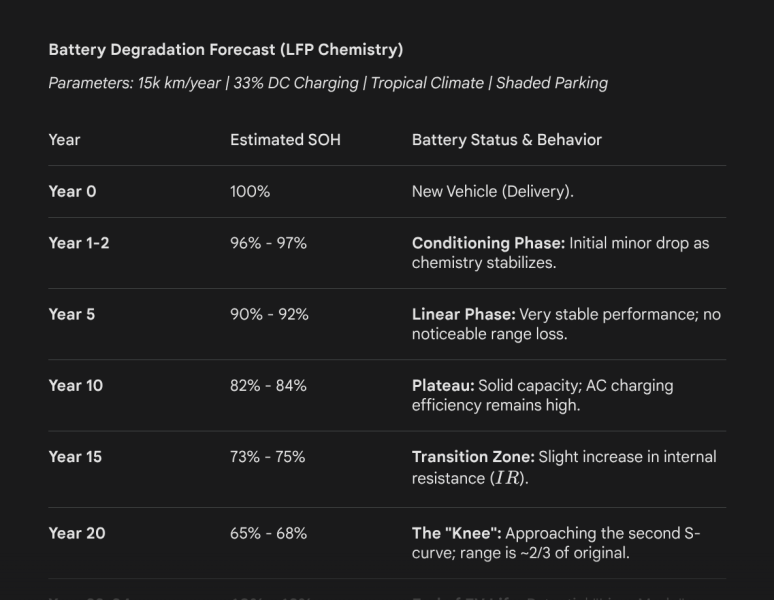774x600 pixels.
Task: Select the 90% - 92% value
Action: [x=269, y=314]
